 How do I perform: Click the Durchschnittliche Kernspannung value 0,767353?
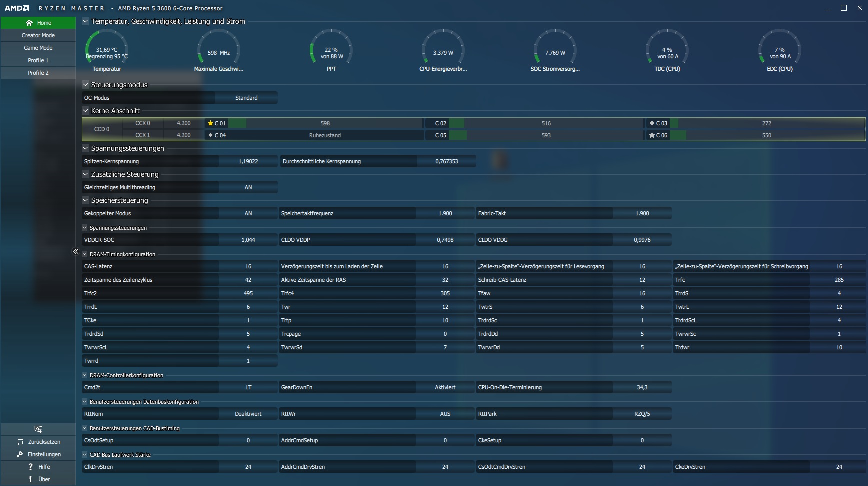coord(447,161)
